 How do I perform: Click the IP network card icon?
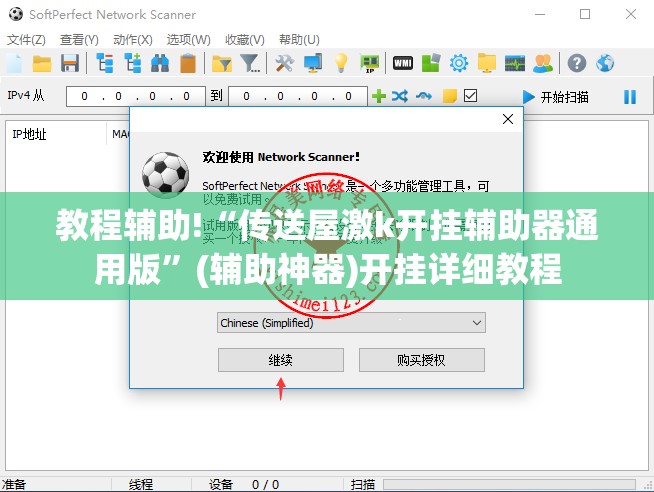[370, 63]
